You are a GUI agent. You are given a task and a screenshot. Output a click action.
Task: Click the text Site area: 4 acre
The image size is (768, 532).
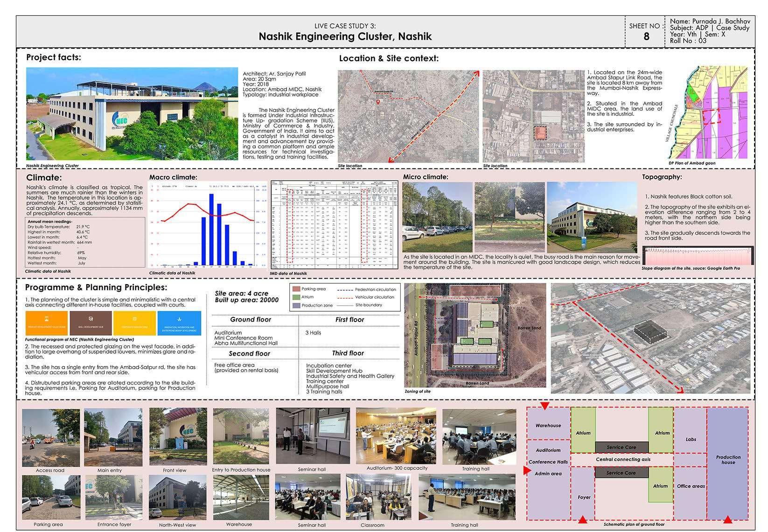(x=242, y=294)
